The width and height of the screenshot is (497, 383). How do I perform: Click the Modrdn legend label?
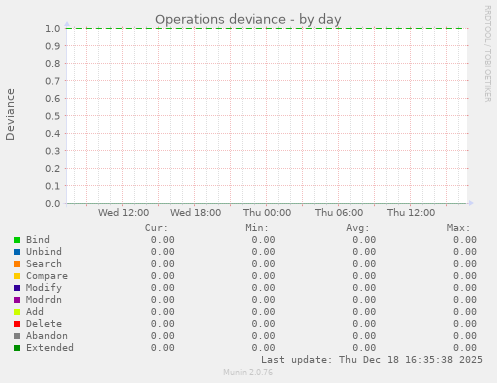(x=44, y=300)
